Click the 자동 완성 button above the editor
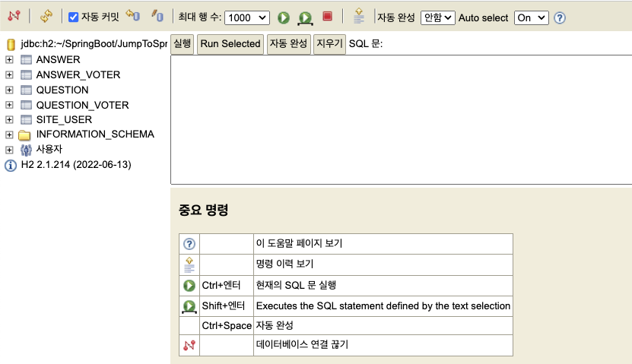The height and width of the screenshot is (364, 632). coord(288,43)
